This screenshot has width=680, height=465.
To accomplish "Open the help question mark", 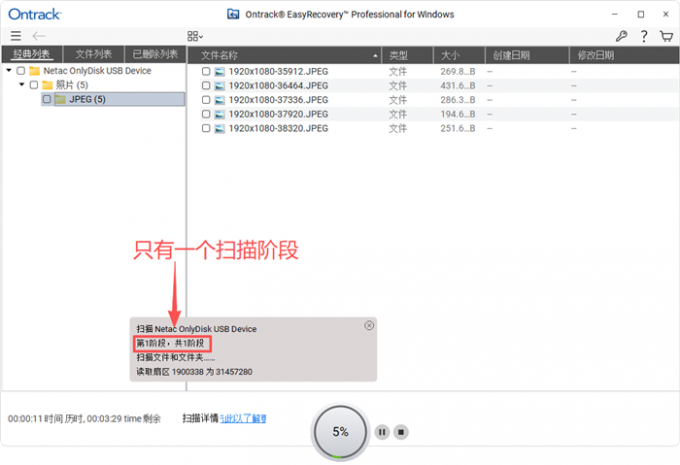I will coord(644,36).
